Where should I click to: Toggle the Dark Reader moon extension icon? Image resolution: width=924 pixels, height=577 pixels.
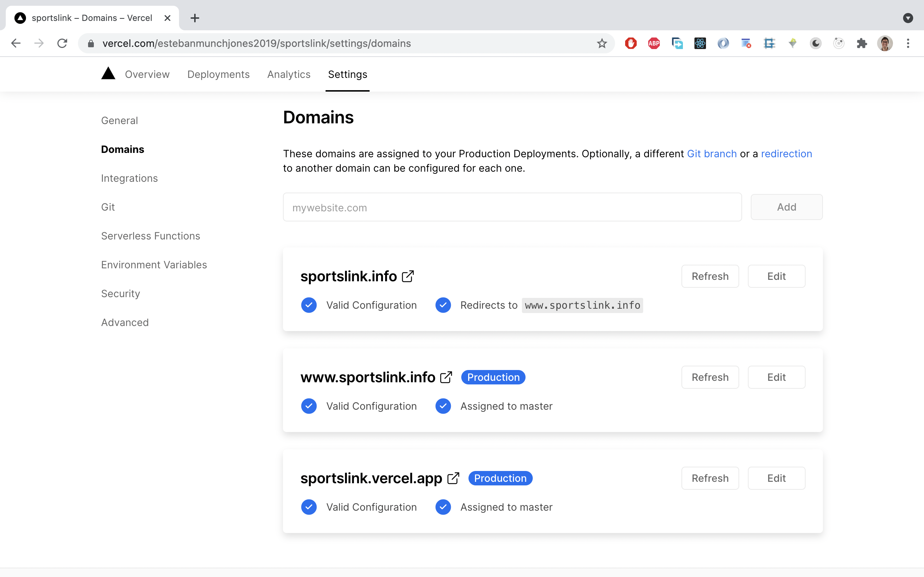coord(815,43)
